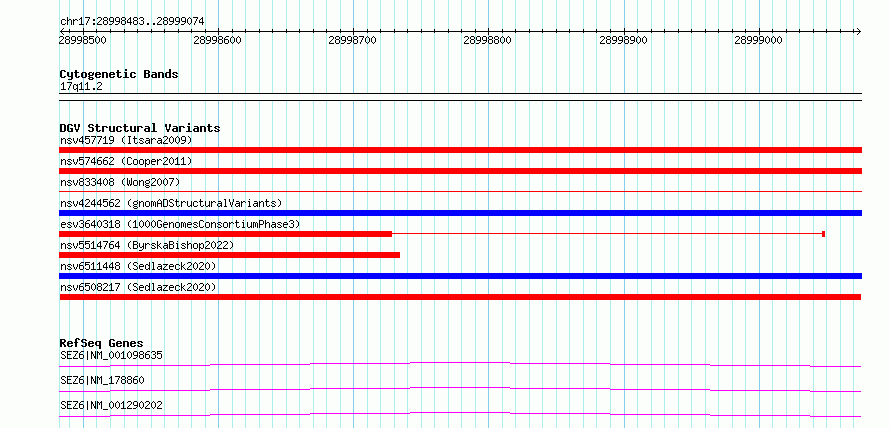Open variant label nsv6511448 (Sedlazeck2020)

coord(138,266)
